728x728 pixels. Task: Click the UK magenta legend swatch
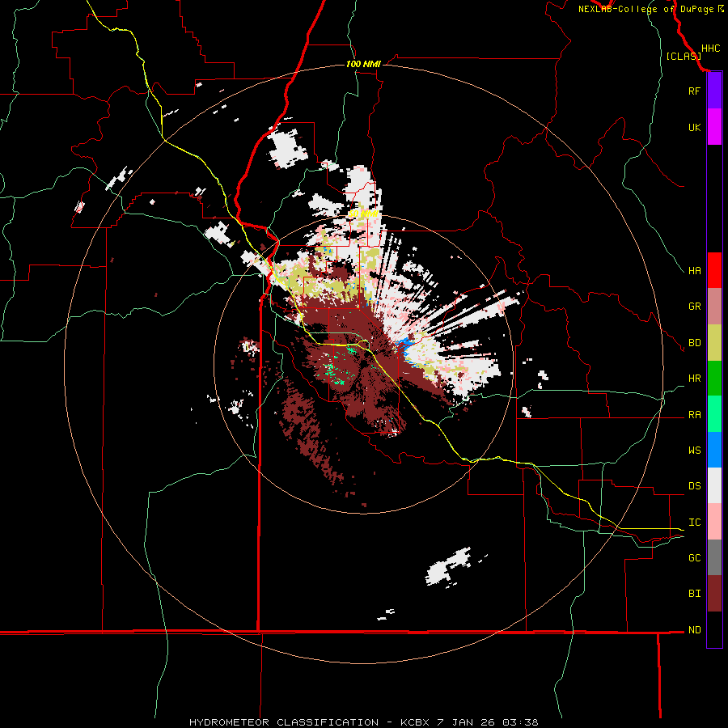click(x=714, y=127)
